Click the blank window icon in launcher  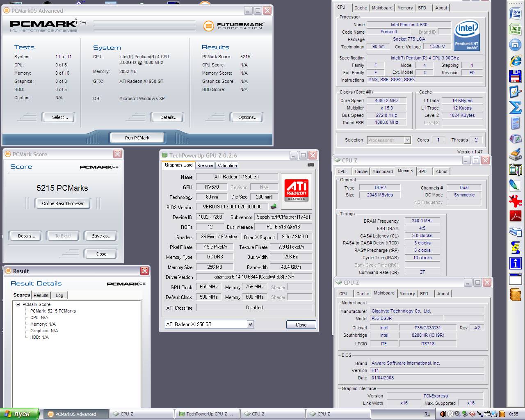pos(515,279)
